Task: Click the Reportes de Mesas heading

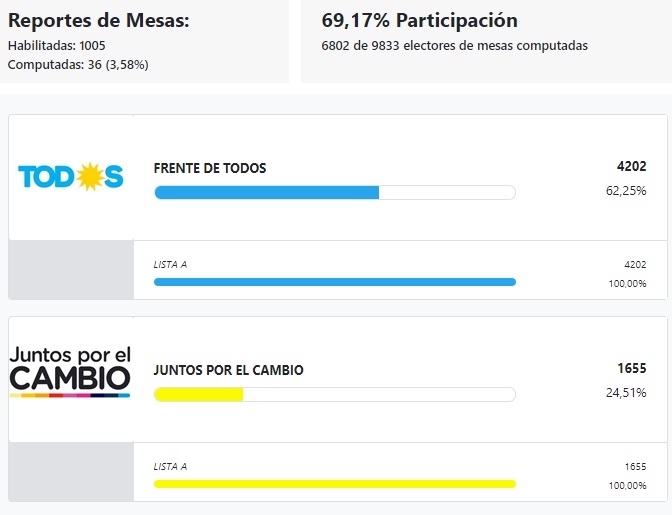Action: [x=98, y=20]
